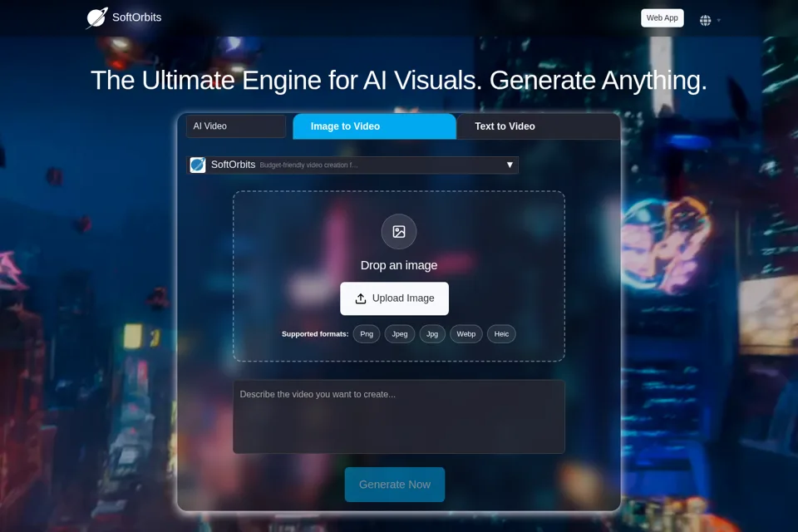Click the Webp format chip

(x=465, y=334)
